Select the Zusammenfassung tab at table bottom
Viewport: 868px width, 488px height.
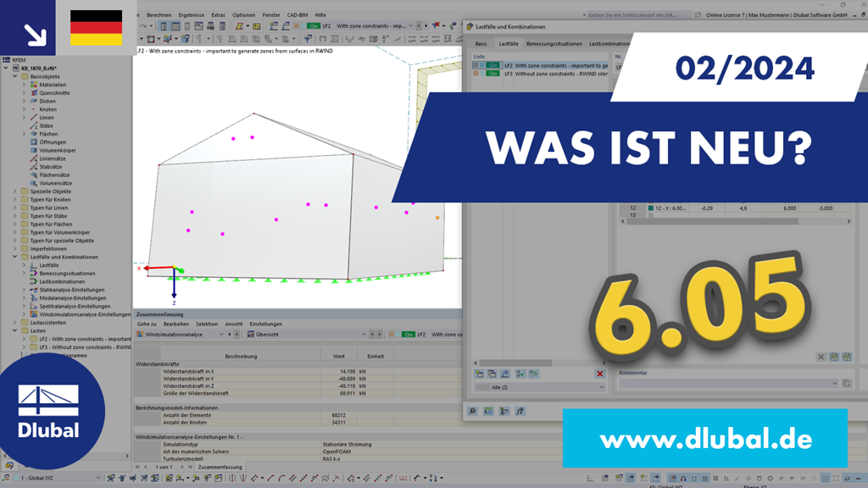click(220, 467)
